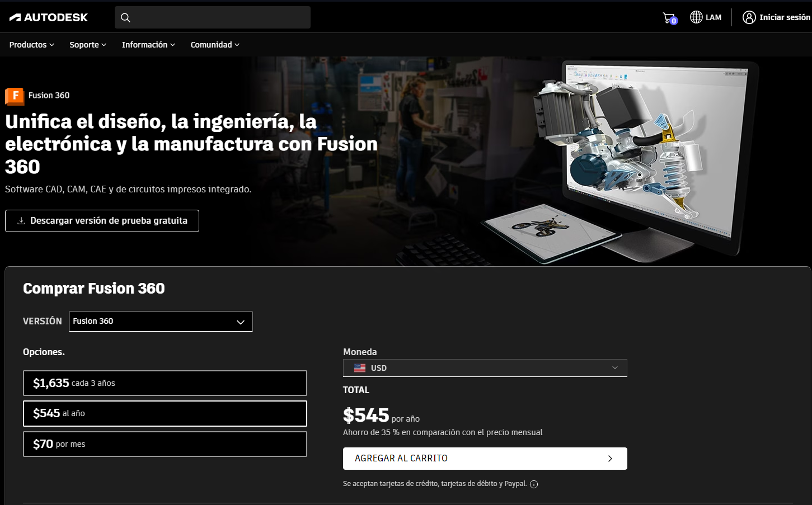Click Iniciar sesión link

click(776, 17)
